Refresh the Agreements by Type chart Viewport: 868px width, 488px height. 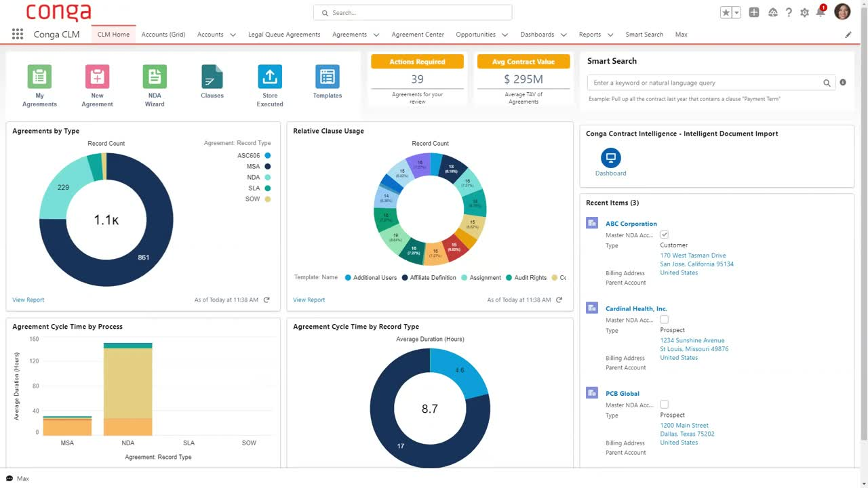coord(267,300)
